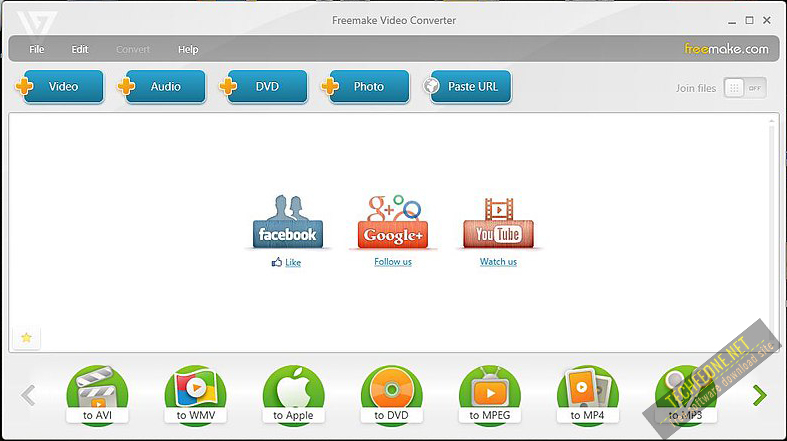
Task: Click the Paste URL button
Action: click(x=467, y=86)
